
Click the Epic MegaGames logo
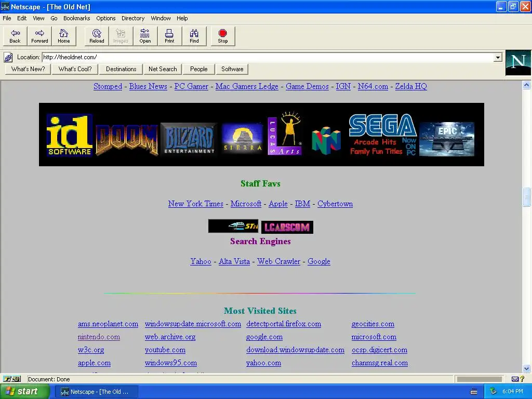(446, 139)
